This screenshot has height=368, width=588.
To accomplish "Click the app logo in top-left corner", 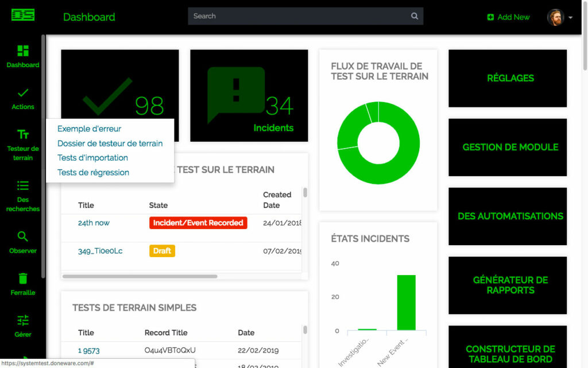I will 23,16.
